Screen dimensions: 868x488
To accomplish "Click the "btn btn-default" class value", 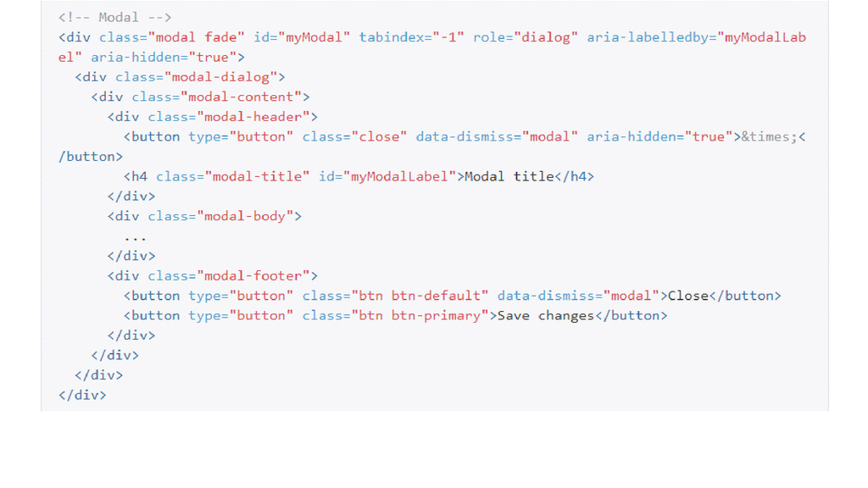I will coord(420,296).
